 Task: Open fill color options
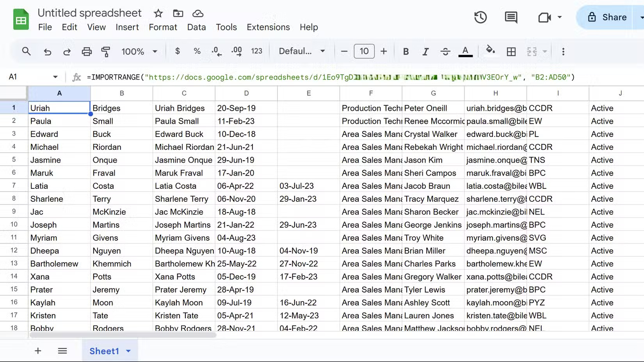(x=491, y=51)
